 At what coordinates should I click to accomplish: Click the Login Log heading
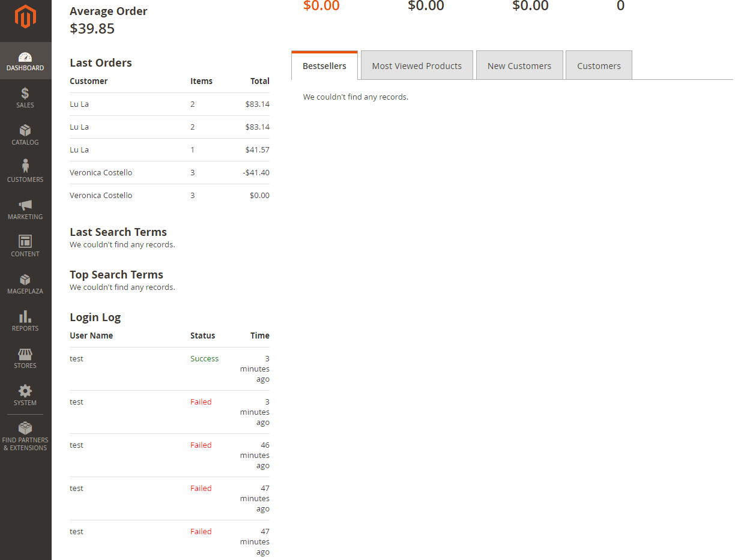95,317
